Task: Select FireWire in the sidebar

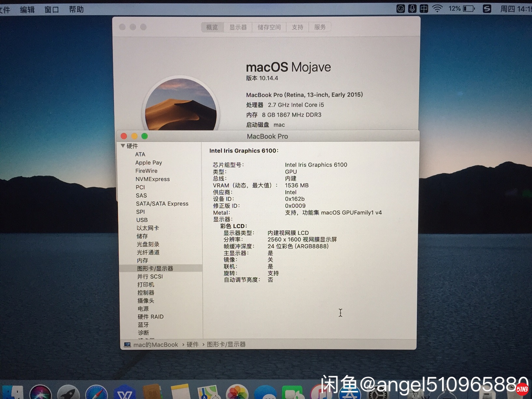Action: (147, 171)
